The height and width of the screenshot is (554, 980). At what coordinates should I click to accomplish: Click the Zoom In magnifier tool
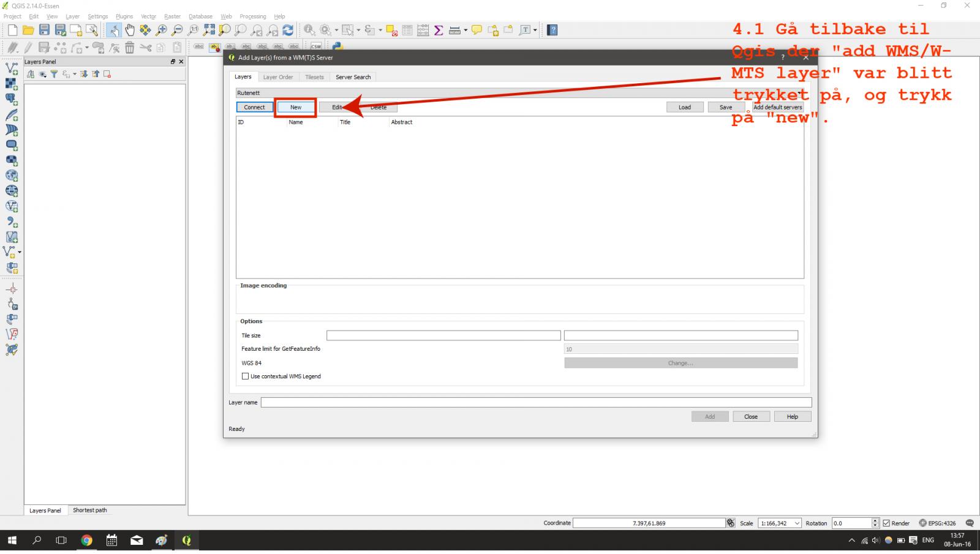[x=162, y=30]
